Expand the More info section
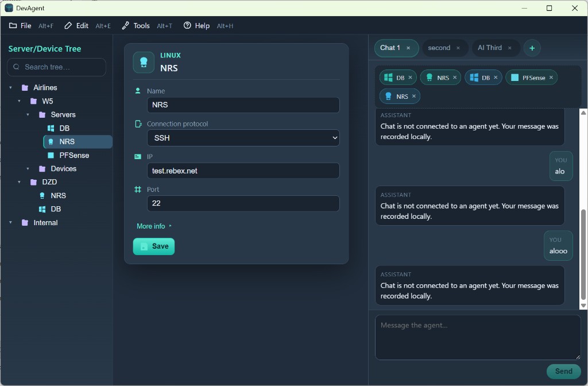This screenshot has width=588, height=386. tap(154, 226)
